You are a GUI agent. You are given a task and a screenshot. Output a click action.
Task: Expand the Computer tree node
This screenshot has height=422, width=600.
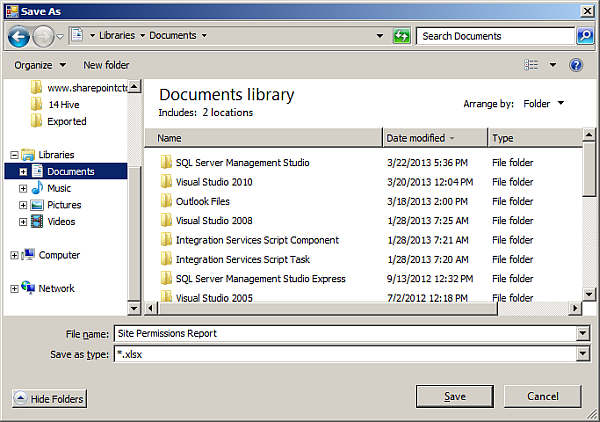coord(14,255)
